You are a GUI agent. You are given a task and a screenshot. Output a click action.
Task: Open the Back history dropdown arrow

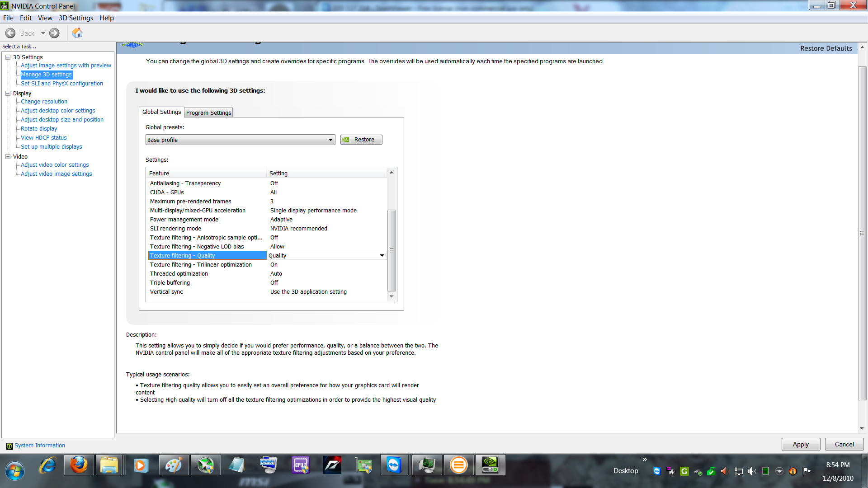coord(43,33)
